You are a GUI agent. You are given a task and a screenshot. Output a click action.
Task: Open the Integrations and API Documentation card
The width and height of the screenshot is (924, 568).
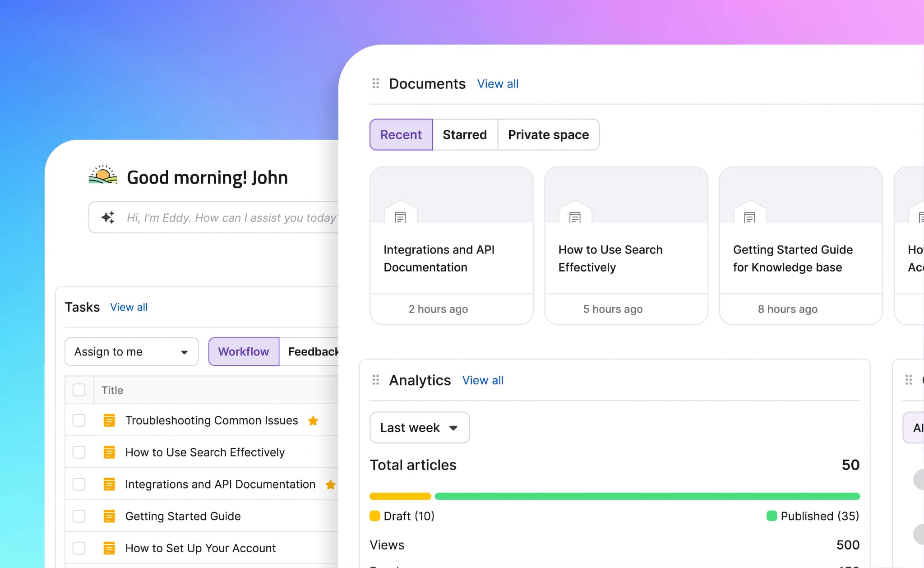pyautogui.click(x=452, y=245)
